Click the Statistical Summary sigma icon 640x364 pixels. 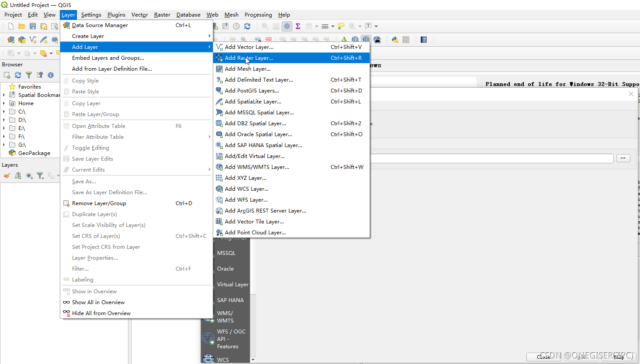[298, 26]
